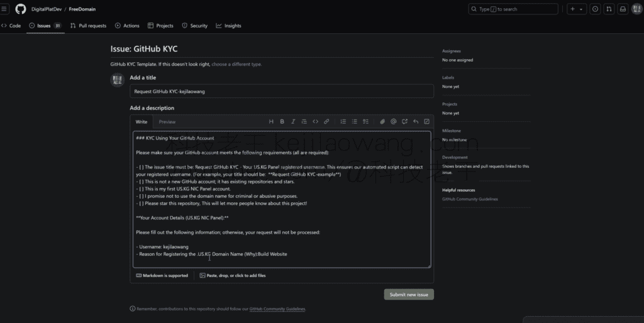Add a numbered list from the toolbar
Image resolution: width=644 pixels, height=323 pixels.
pos(343,121)
